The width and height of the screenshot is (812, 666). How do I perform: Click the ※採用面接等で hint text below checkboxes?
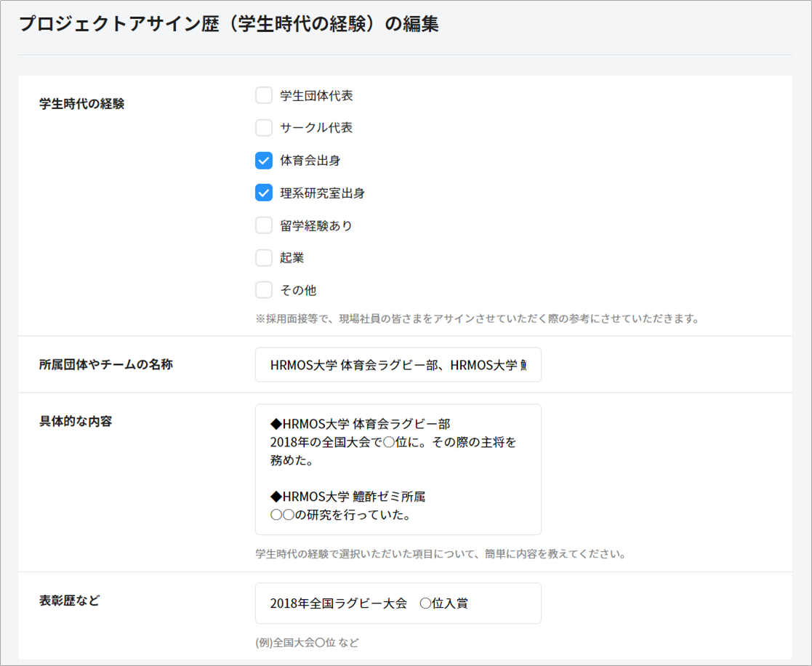coord(477,318)
